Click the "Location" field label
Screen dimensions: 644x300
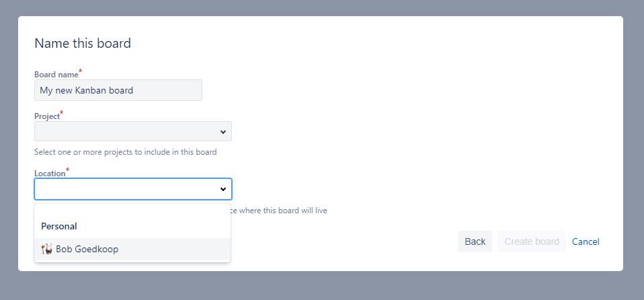(x=50, y=174)
